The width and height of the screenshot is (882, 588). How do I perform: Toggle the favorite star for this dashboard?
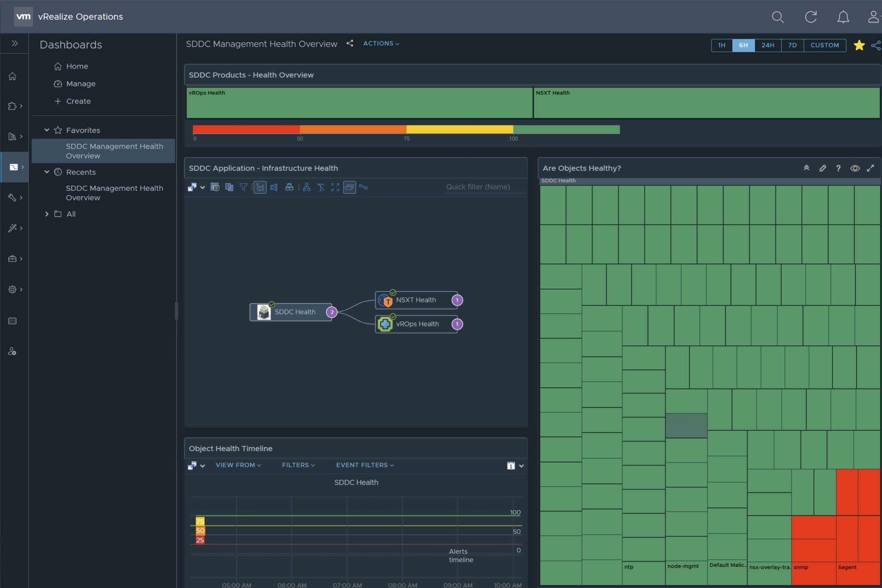point(859,45)
